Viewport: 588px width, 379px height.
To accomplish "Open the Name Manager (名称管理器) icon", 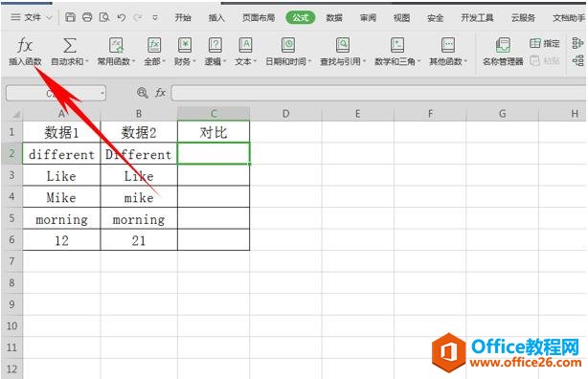I will pos(503,46).
